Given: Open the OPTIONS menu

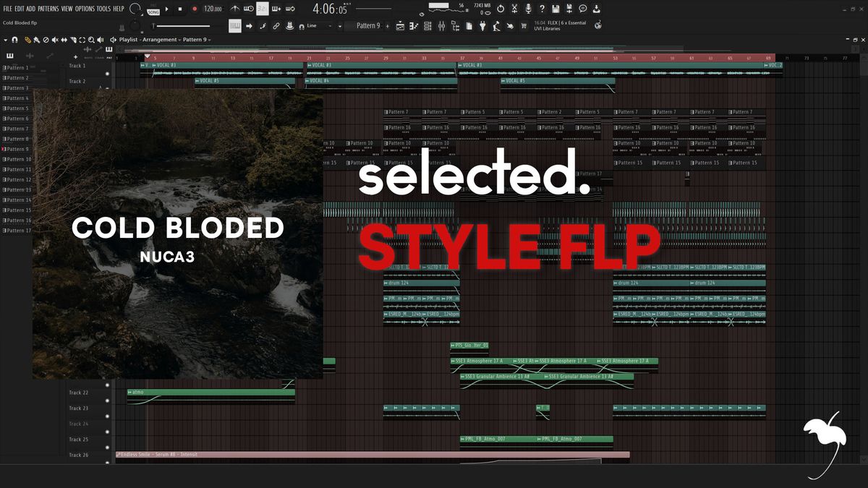Looking at the screenshot, I should (x=85, y=9).
